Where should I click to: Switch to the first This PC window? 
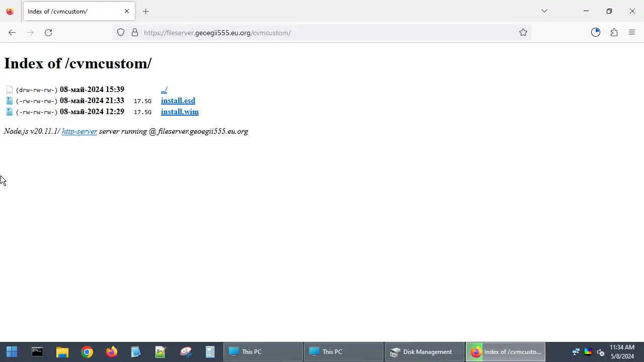(263, 352)
